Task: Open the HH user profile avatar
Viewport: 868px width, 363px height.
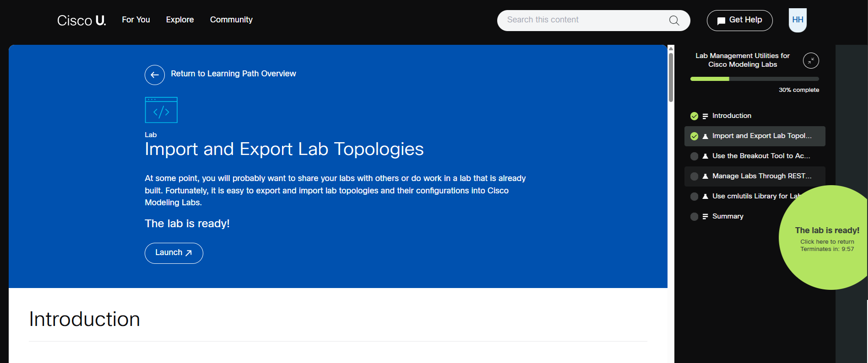Action: (797, 20)
